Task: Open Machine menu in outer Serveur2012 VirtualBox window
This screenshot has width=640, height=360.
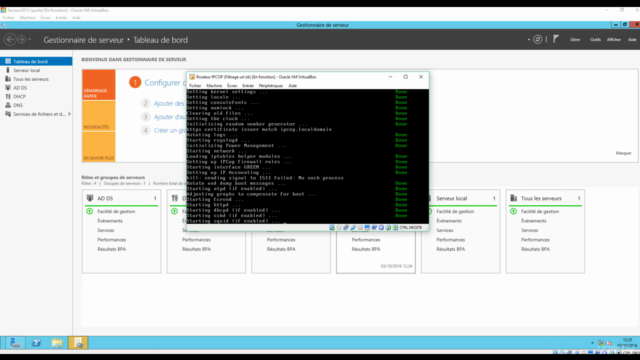Action: [x=27, y=18]
